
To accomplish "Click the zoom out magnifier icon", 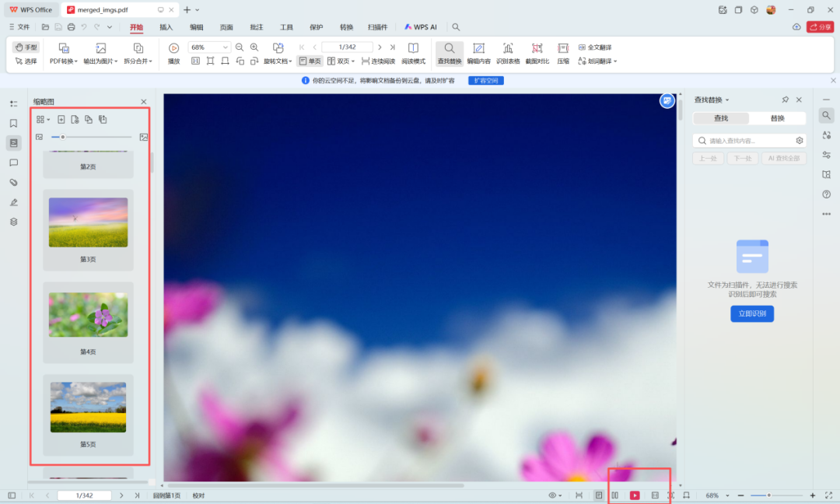I will point(240,47).
